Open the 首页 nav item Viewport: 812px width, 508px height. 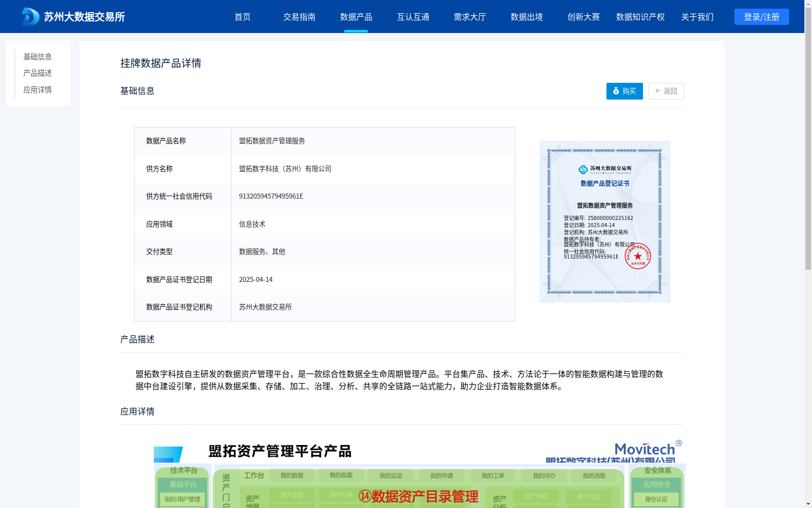click(243, 17)
